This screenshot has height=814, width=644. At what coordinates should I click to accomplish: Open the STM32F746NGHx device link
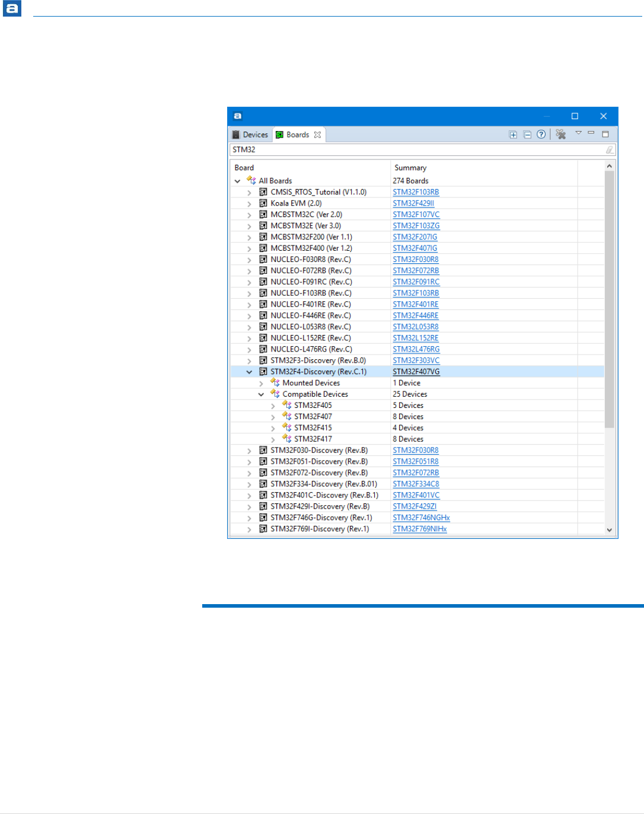coord(421,518)
